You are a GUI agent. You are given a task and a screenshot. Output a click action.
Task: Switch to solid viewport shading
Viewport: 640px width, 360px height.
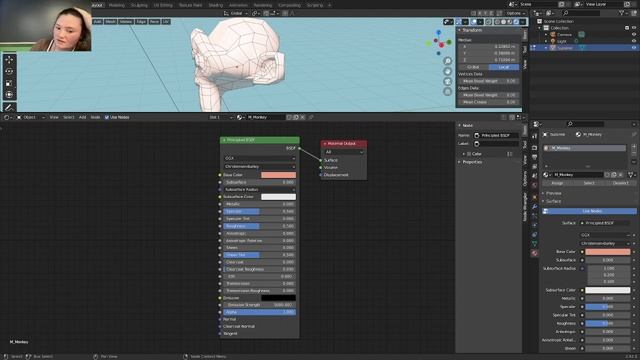click(x=504, y=22)
